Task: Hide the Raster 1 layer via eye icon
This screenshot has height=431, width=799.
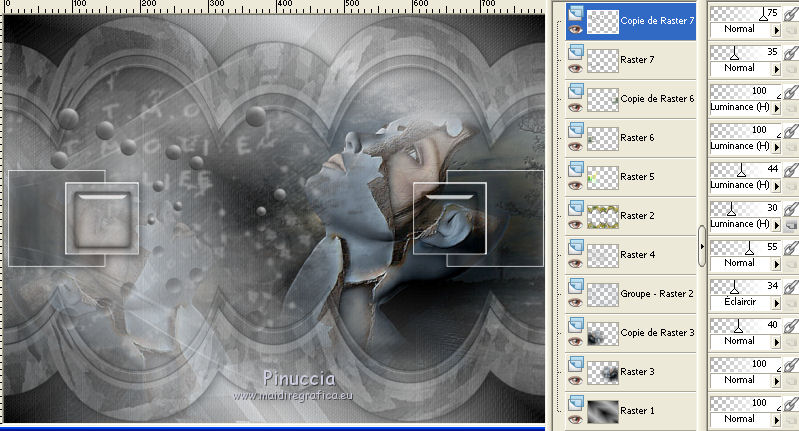Action: point(575,420)
